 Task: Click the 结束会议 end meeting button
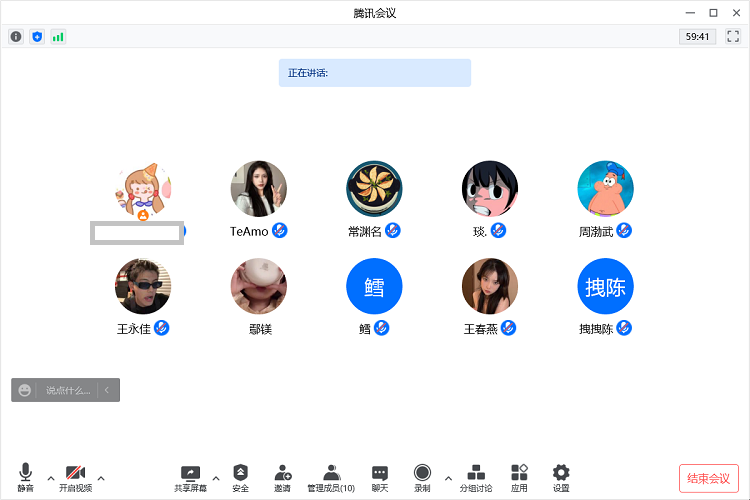click(708, 478)
